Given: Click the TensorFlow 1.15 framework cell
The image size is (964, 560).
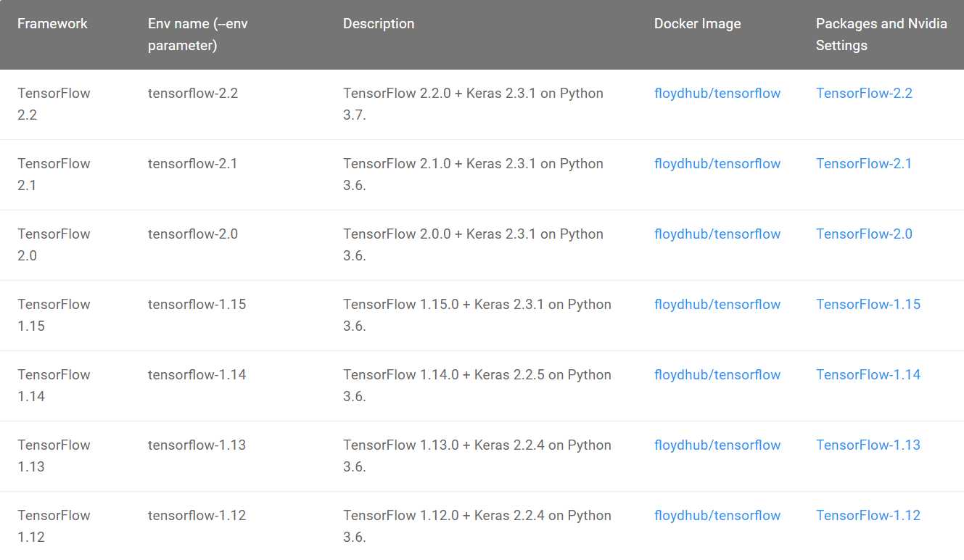Looking at the screenshot, I should click(x=54, y=316).
